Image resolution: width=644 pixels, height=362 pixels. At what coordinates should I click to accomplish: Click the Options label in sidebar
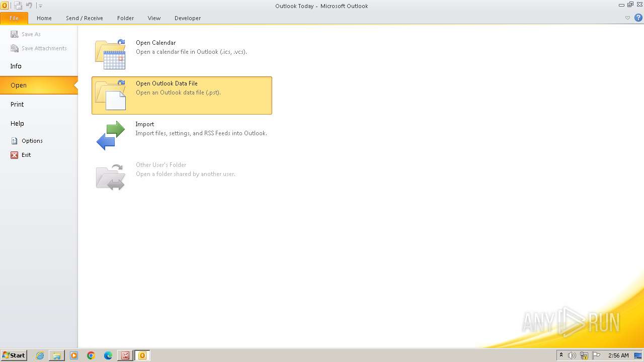32,141
